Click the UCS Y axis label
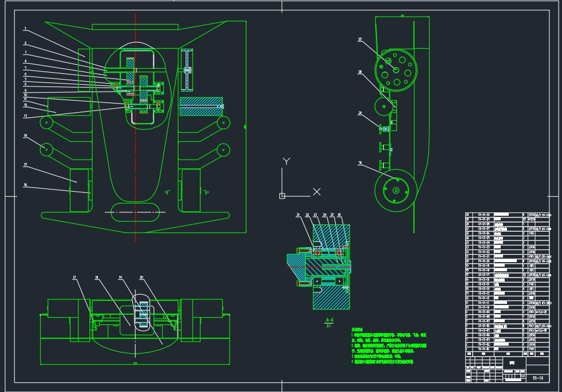 coord(286,161)
